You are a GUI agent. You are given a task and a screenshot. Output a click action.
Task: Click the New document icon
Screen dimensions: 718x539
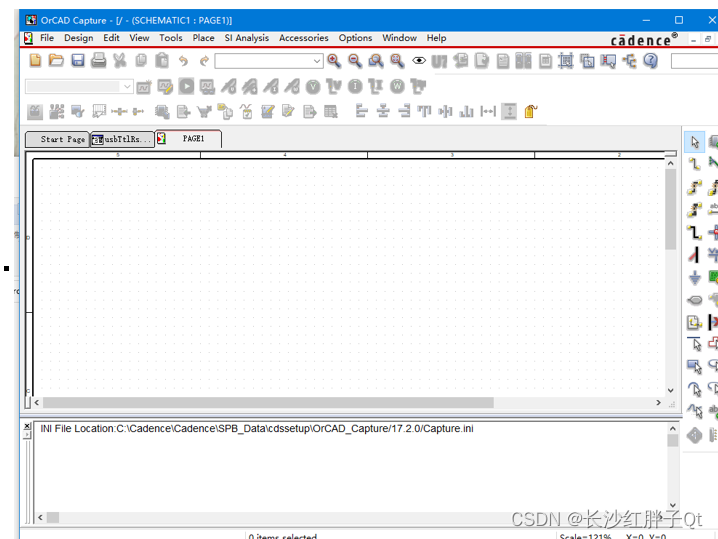click(35, 60)
